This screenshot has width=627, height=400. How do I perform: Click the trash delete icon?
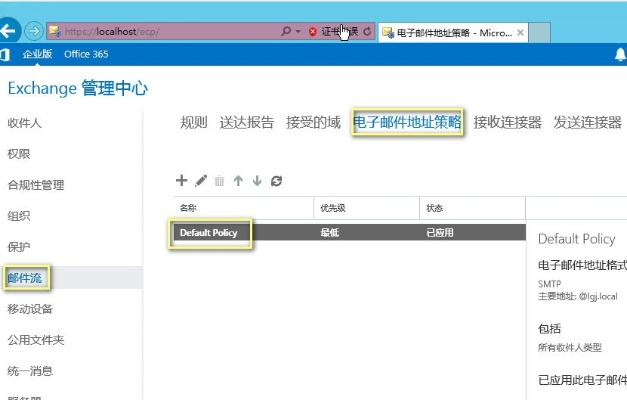[219, 181]
